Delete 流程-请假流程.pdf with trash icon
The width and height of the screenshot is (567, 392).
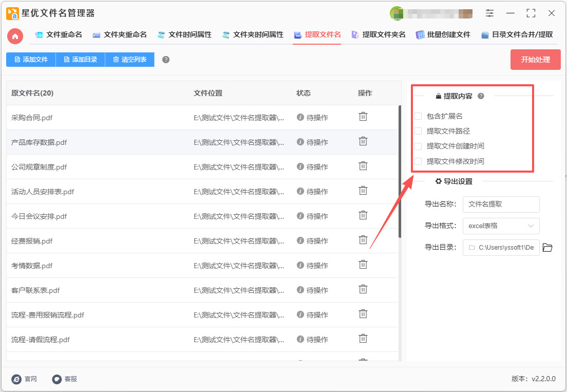363,339
